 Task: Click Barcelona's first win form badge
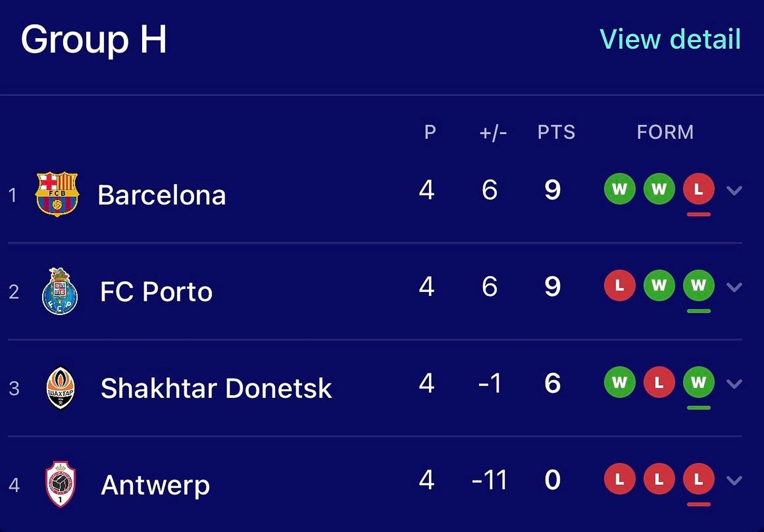(620, 189)
